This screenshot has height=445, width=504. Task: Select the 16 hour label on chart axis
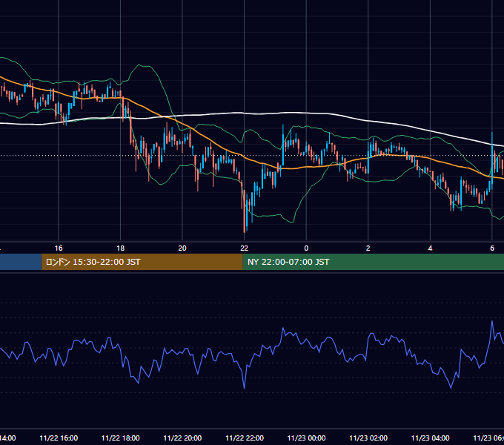click(x=59, y=248)
